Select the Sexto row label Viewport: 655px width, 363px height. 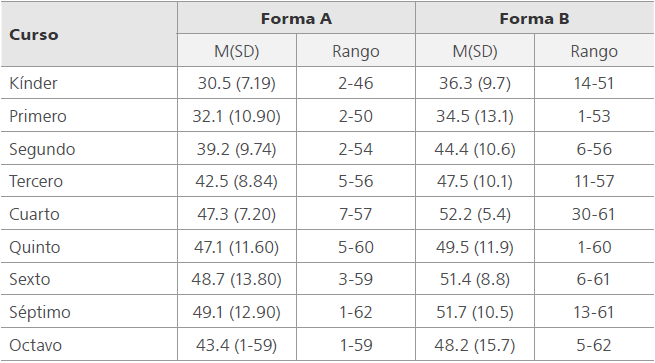30,279
